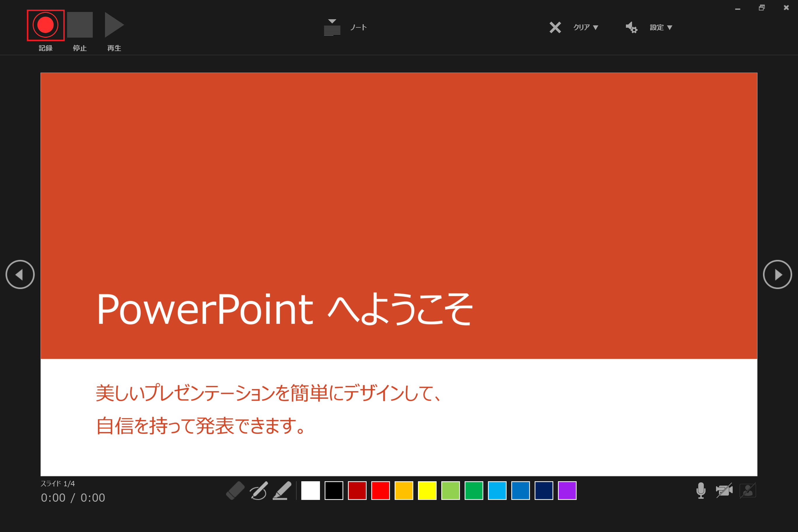Minimize the recording window
This screenshot has height=532, width=798.
click(x=738, y=8)
